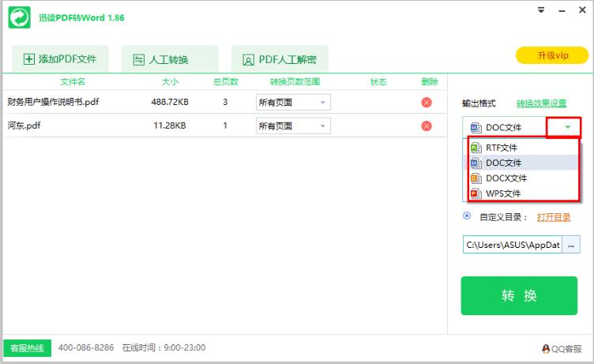Select the 河东.pdf file name
Viewport: 594px width, 364px height.
pyautogui.click(x=24, y=126)
